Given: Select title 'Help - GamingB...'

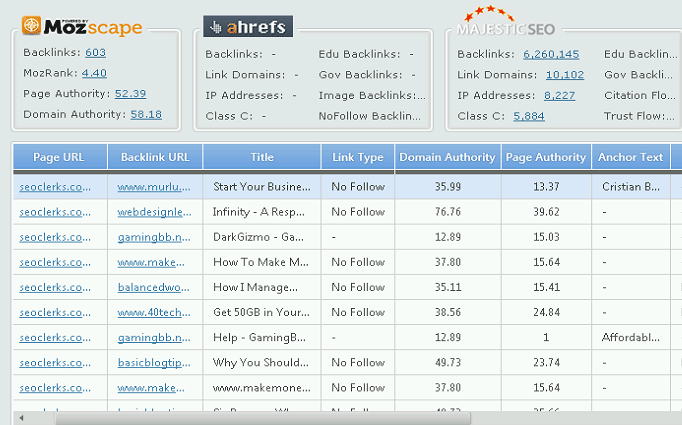Looking at the screenshot, I should click(x=259, y=338).
